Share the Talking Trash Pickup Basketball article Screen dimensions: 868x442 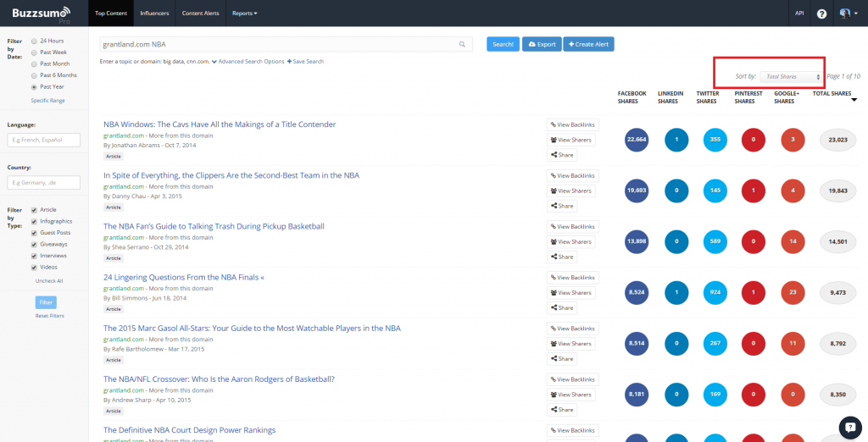point(562,257)
